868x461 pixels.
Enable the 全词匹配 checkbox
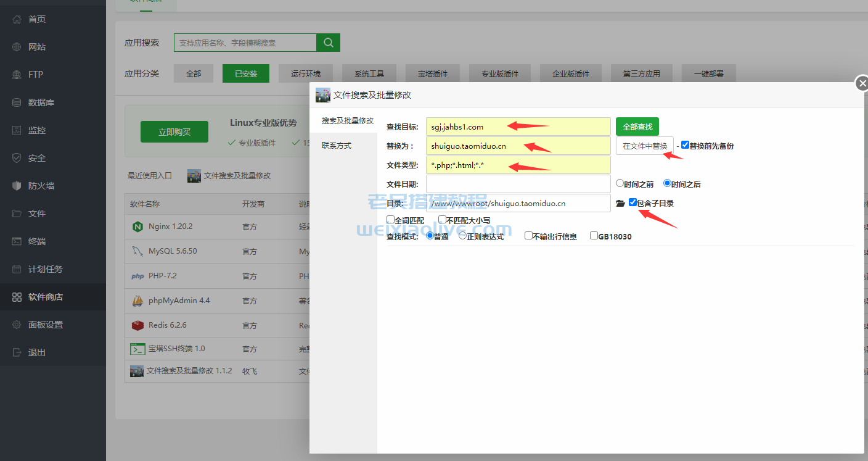(390, 219)
